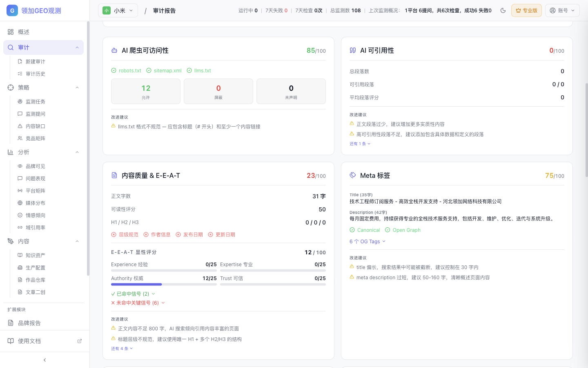The image size is (588, 368).
Task: Click the 内容质量 & E-E-A-T document icon
Action: (x=114, y=175)
